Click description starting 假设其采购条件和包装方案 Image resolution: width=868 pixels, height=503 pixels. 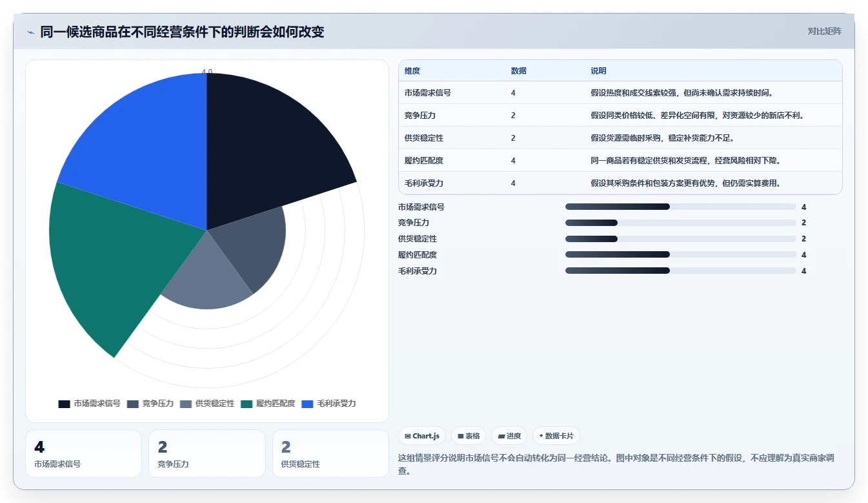coord(686,183)
